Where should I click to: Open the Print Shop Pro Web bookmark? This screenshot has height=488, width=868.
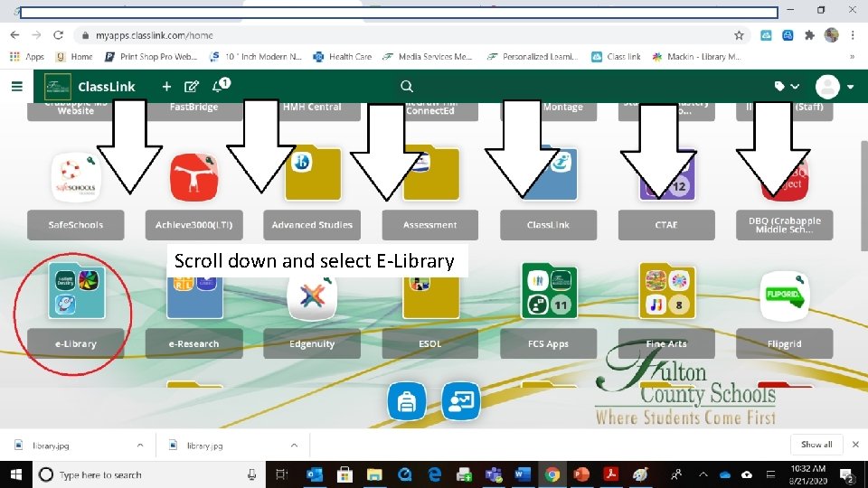pos(151,56)
